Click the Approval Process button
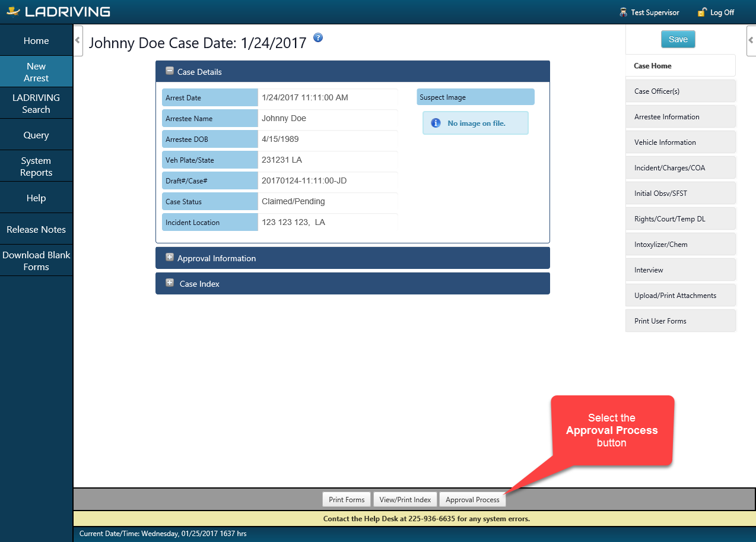 click(472, 500)
